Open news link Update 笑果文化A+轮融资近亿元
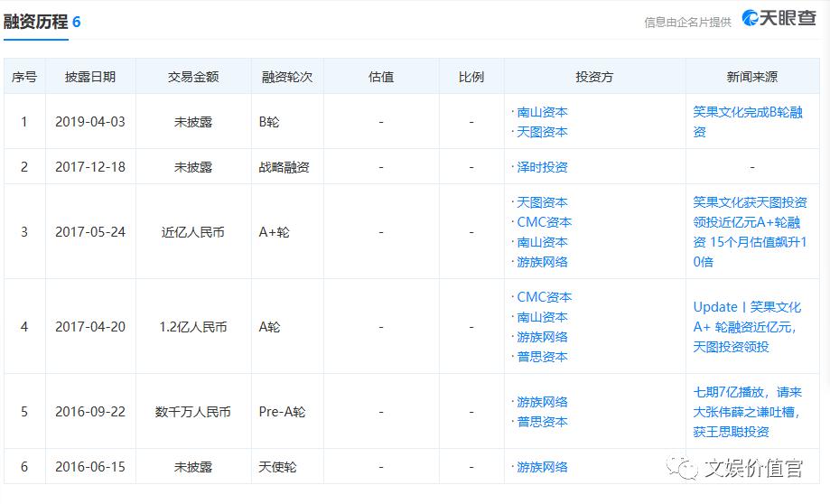 (x=747, y=327)
